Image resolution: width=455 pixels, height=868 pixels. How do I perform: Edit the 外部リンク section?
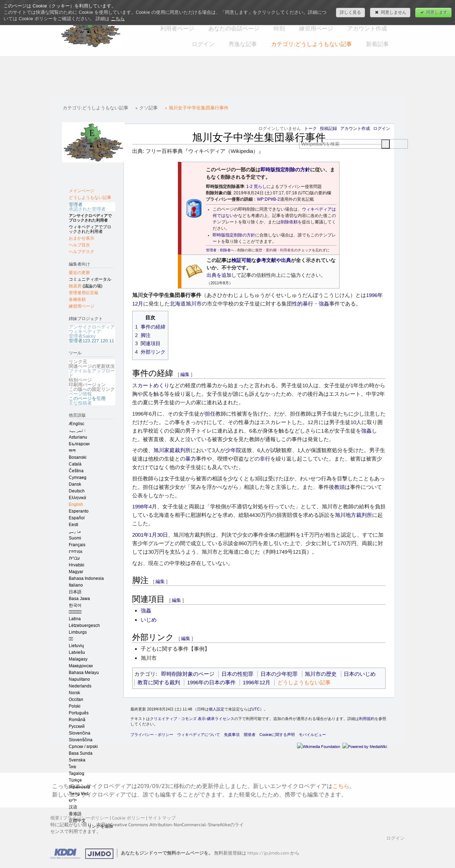click(x=186, y=639)
